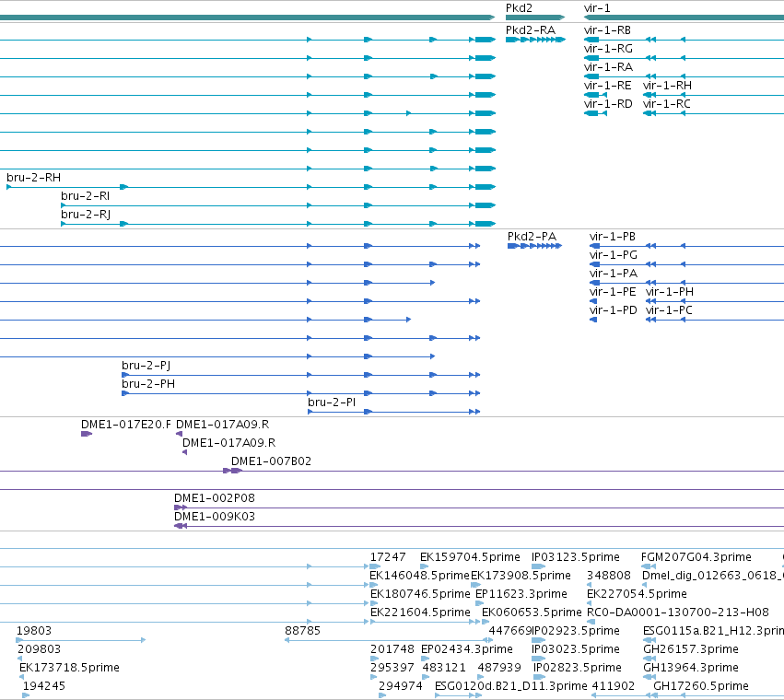Click feature label 88785

pyautogui.click(x=302, y=632)
